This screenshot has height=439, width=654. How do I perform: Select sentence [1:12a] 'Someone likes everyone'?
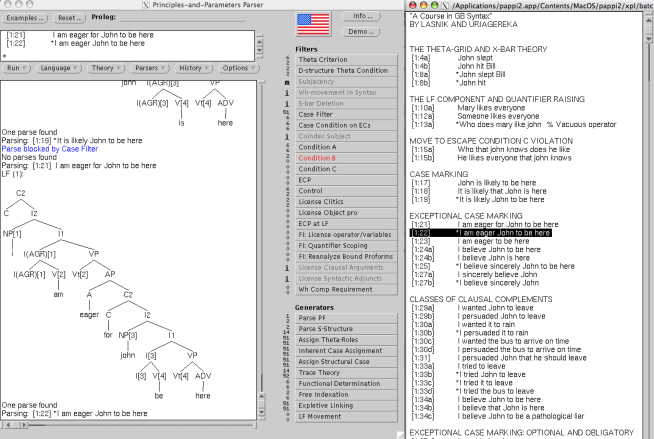(475, 116)
